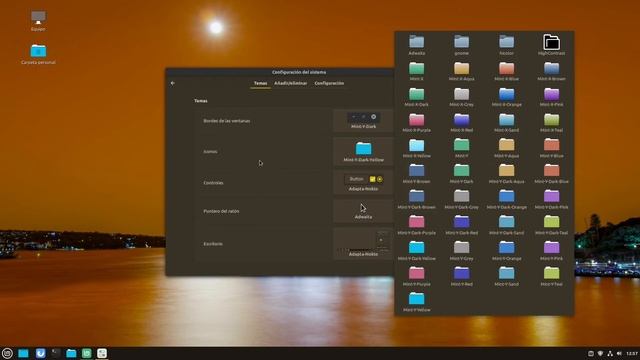The width and height of the screenshot is (640, 360).
Task: Select the plain Mint-Y icon theme
Action: pyautogui.click(x=461, y=148)
